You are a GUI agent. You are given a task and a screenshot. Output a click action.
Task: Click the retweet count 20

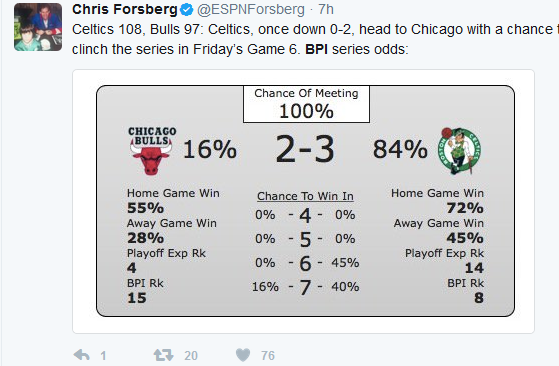191,355
